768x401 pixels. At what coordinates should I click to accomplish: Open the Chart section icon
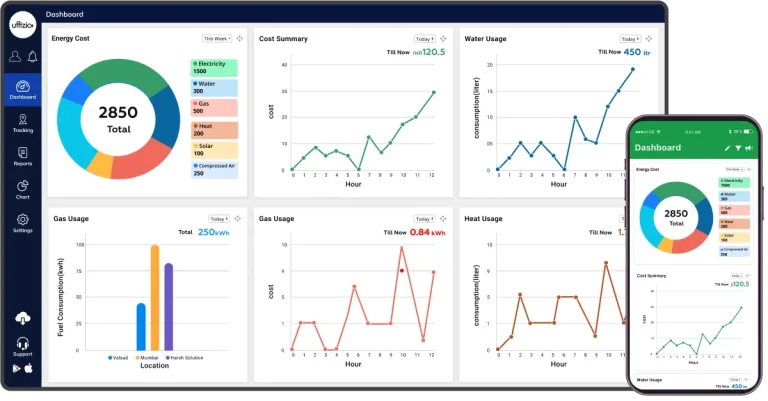(22, 188)
